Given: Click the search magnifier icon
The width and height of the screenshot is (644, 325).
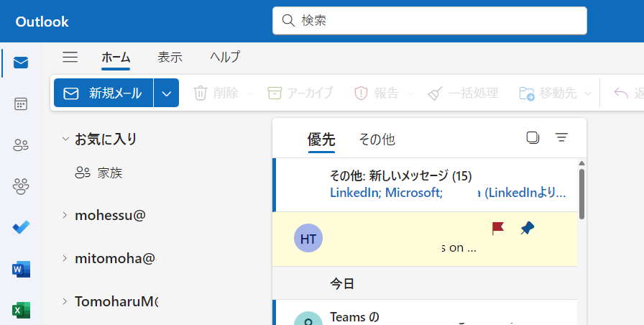Looking at the screenshot, I should click(x=288, y=21).
